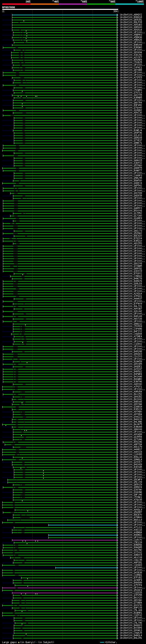Click the =100char. scale legend

pyautogui.click(x=109, y=642)
